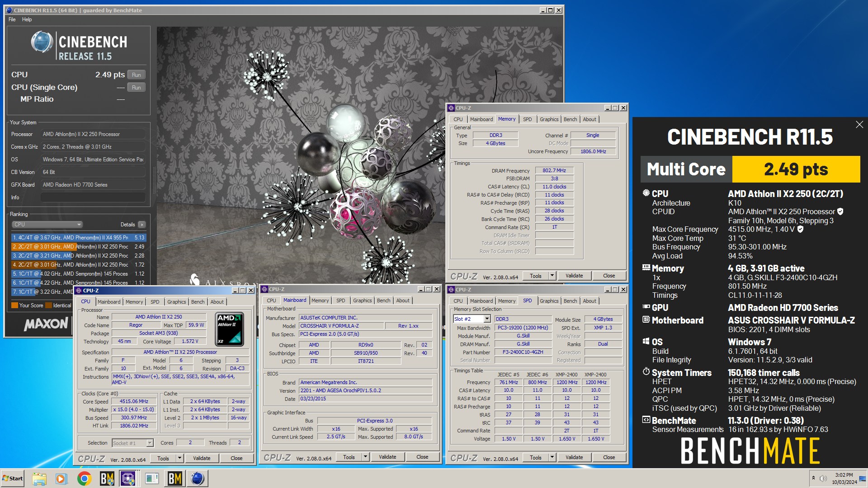Select ranking row 4 with score 1.72
This screenshot has width=868, height=488.
(x=79, y=265)
